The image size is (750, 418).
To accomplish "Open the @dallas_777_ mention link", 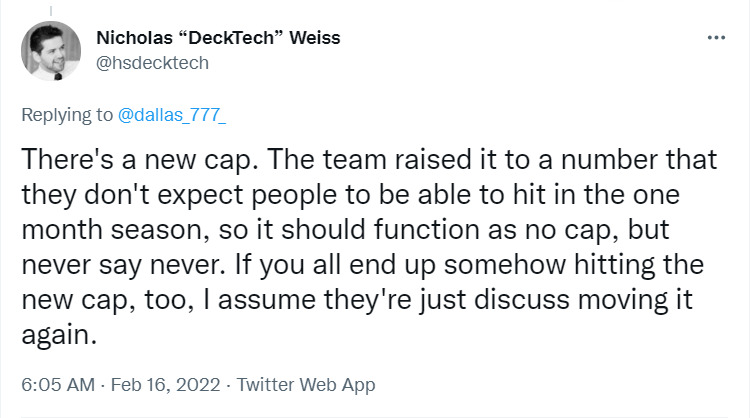I will [172, 115].
